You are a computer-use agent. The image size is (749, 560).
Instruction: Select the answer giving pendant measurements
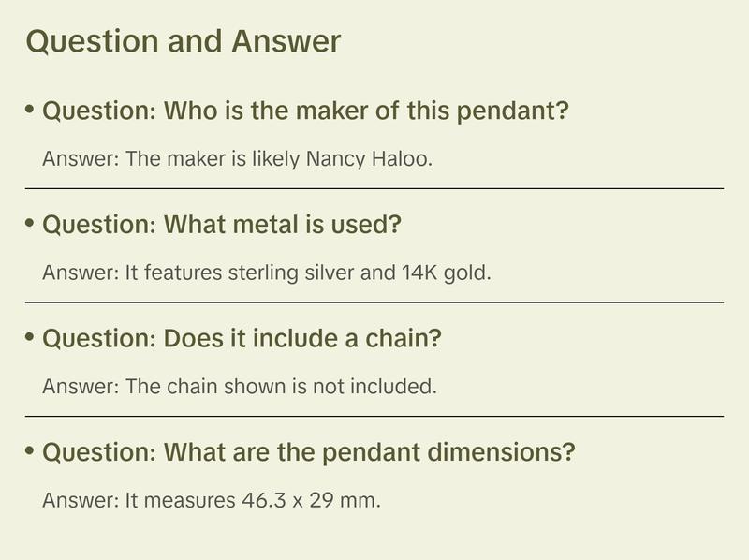(212, 500)
